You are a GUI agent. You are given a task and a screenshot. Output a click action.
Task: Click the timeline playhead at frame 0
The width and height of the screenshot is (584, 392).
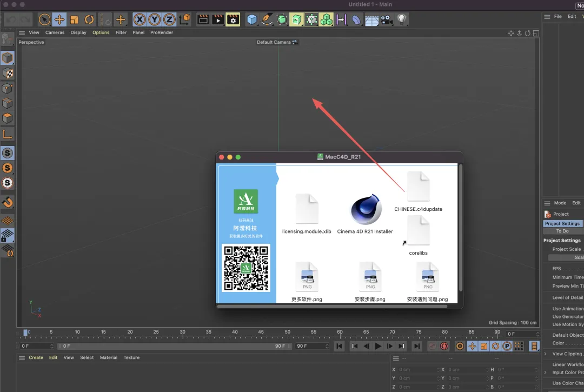pos(25,333)
